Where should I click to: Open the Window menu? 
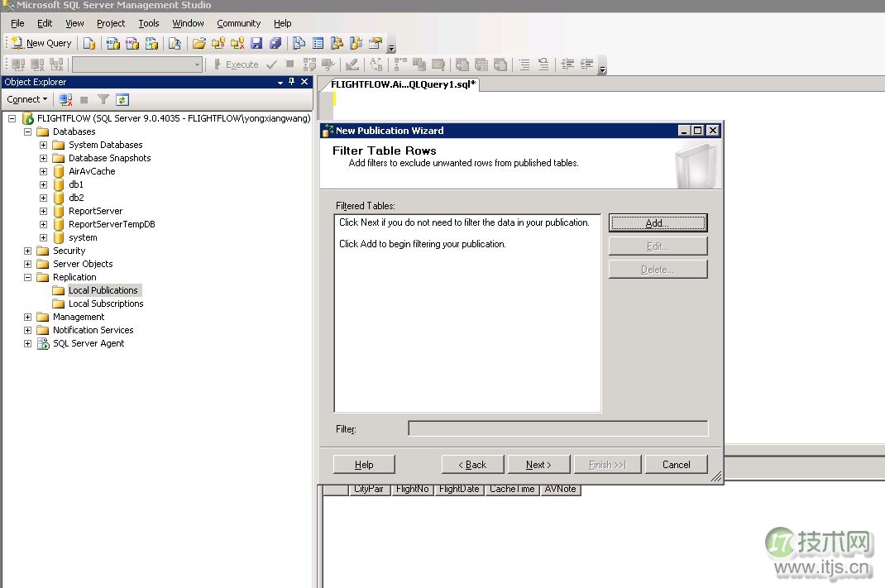(188, 23)
